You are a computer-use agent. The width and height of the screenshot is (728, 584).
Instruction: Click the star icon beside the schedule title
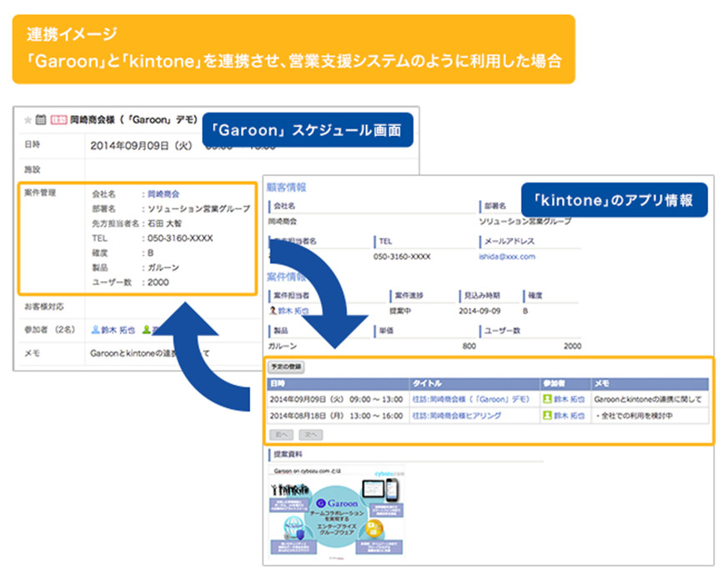(28, 120)
